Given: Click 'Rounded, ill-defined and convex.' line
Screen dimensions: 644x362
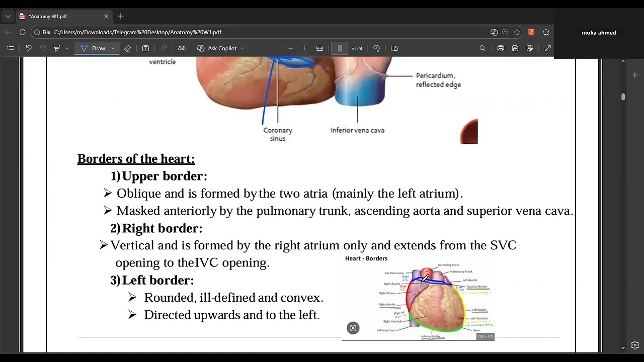Looking at the screenshot, I should (233, 298).
